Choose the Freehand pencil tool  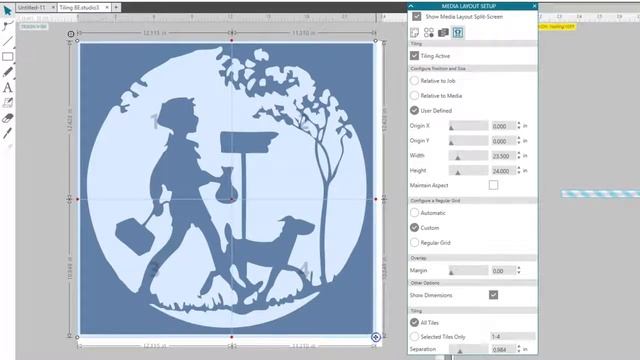tap(7, 72)
